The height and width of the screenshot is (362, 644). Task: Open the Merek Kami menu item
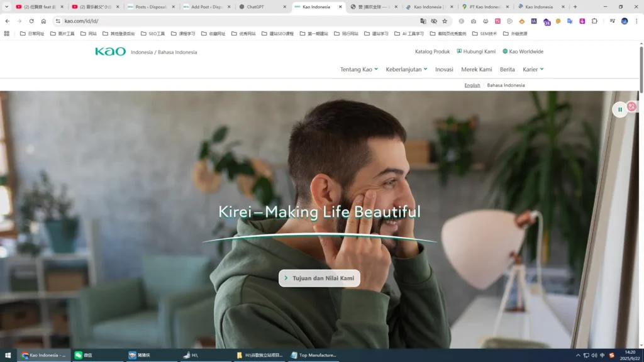click(x=477, y=69)
